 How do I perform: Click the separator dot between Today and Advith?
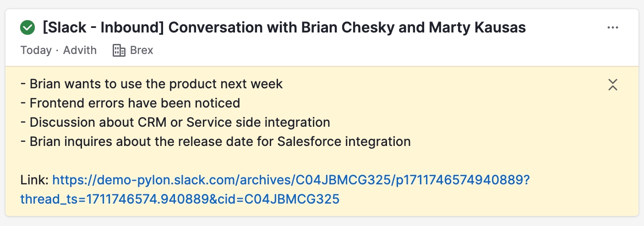pyautogui.click(x=57, y=50)
